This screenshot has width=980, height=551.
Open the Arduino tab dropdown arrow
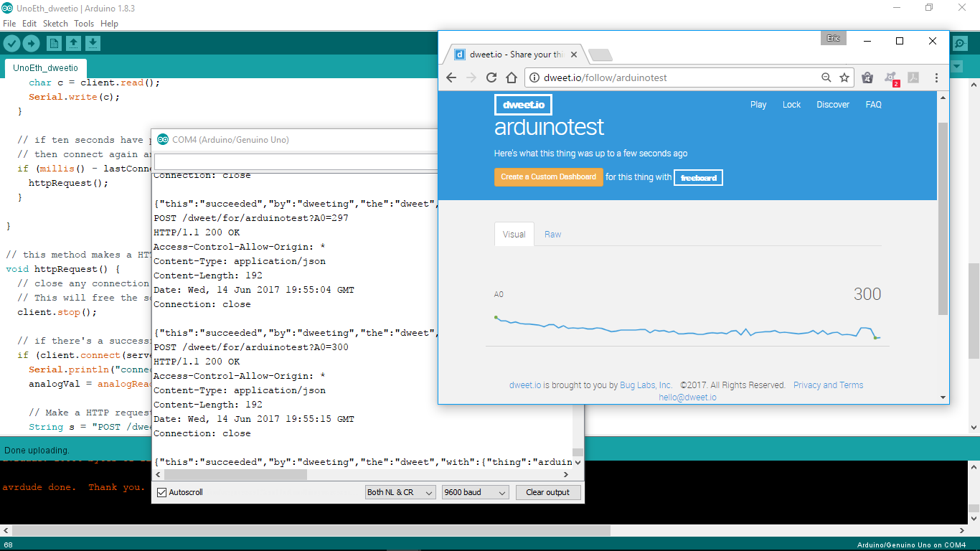point(956,67)
